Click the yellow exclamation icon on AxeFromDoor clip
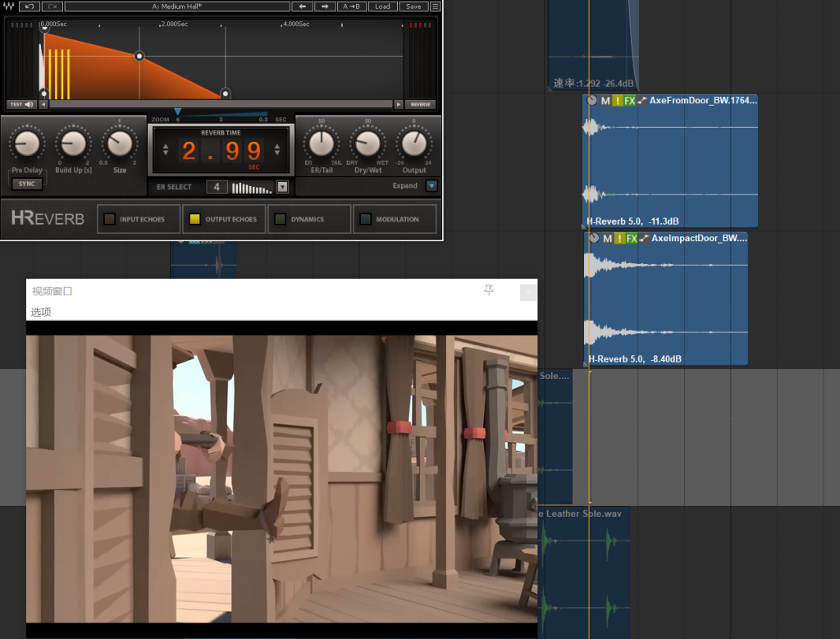Screen dimensions: 840x639 point(617,101)
